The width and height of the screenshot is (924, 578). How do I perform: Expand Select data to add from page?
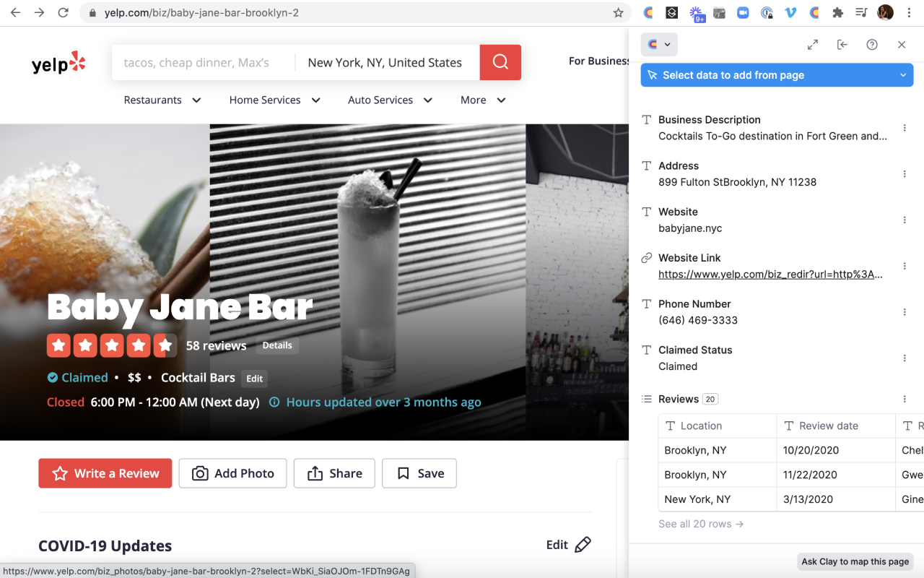click(x=777, y=75)
